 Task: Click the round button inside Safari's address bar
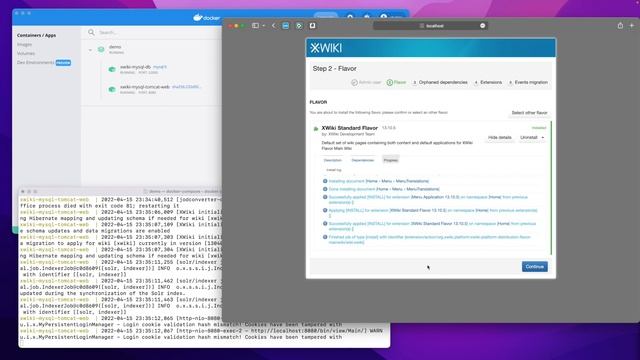482,26
